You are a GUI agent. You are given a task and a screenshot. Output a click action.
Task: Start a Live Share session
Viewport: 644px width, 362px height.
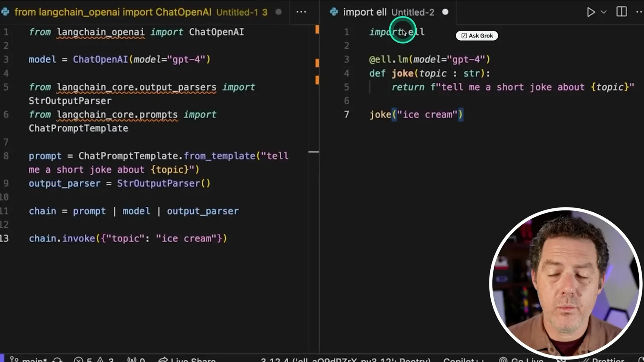pyautogui.click(x=187, y=359)
